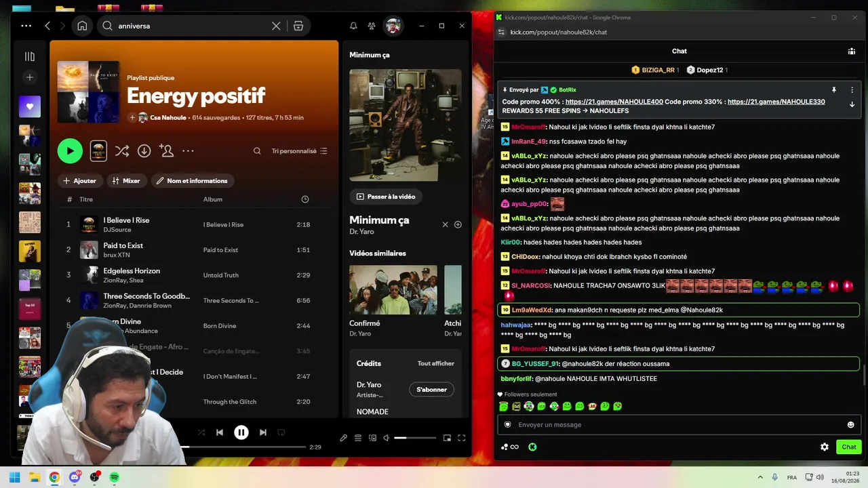Open the channel points icon in chat

[532, 447]
